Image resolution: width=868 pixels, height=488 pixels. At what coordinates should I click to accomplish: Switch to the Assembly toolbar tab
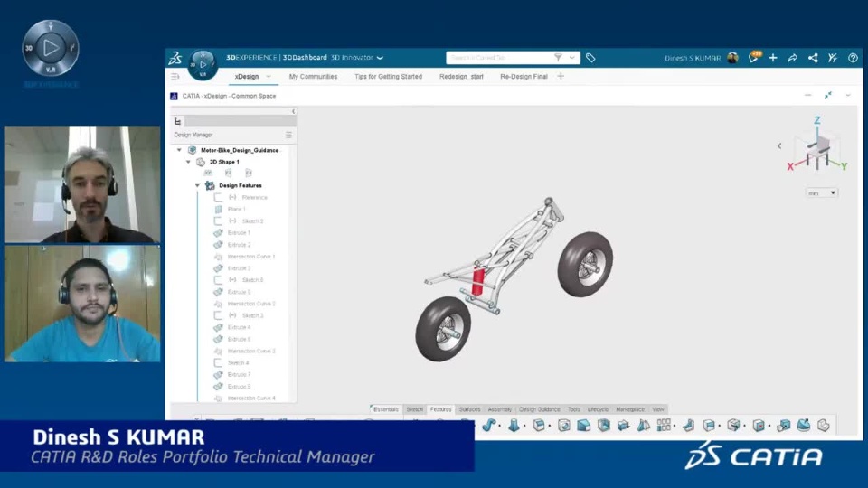(500, 409)
